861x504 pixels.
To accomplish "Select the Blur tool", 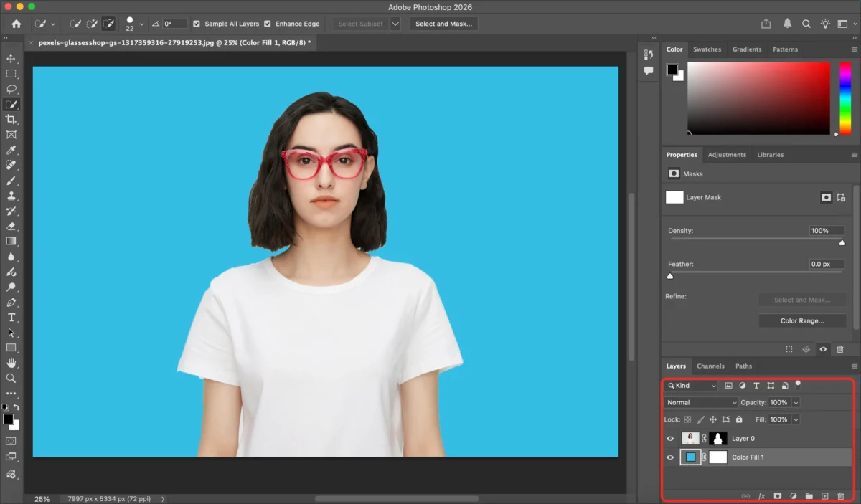I will [x=11, y=256].
